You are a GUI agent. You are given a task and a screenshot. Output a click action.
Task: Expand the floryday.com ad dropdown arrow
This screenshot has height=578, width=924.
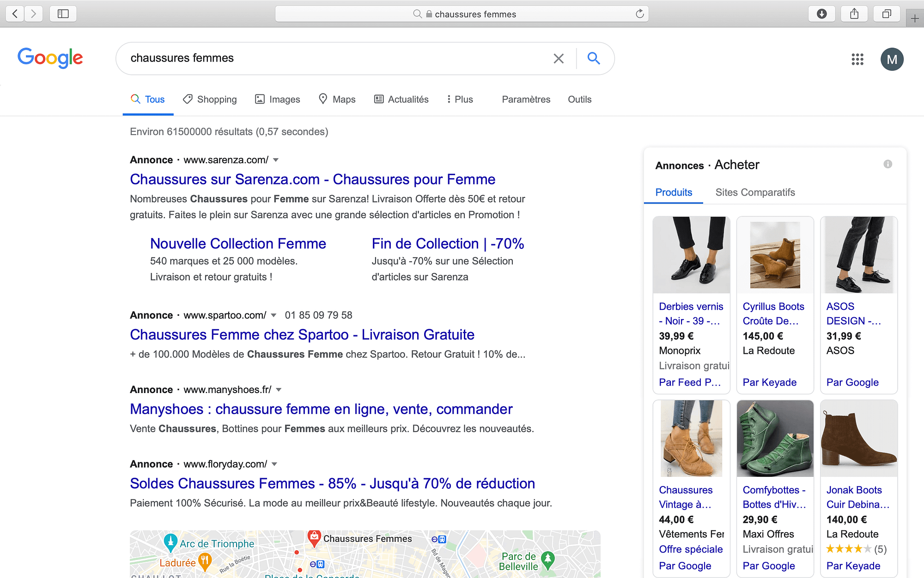[x=274, y=464]
